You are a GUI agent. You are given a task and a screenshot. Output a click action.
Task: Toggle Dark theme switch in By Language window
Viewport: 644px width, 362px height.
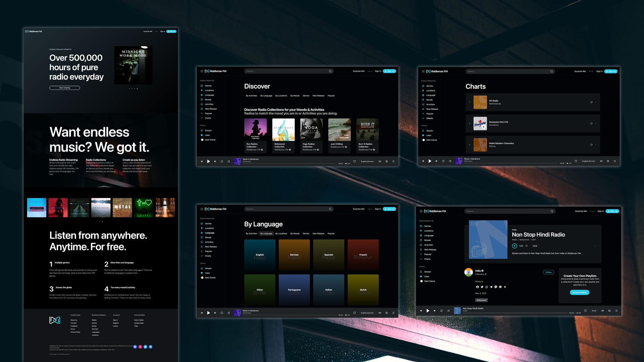click(x=202, y=278)
